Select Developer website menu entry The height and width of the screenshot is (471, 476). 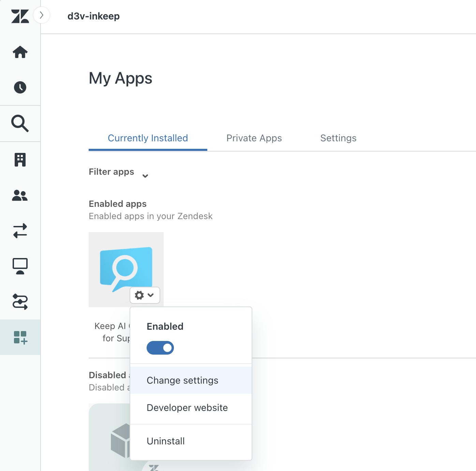(187, 408)
